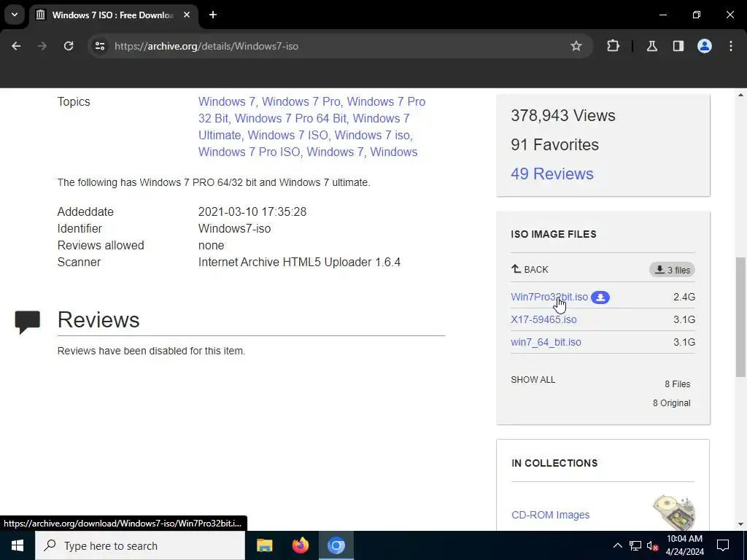Open the win7_64_bit.iso link
The width and height of the screenshot is (747, 560).
[546, 342]
